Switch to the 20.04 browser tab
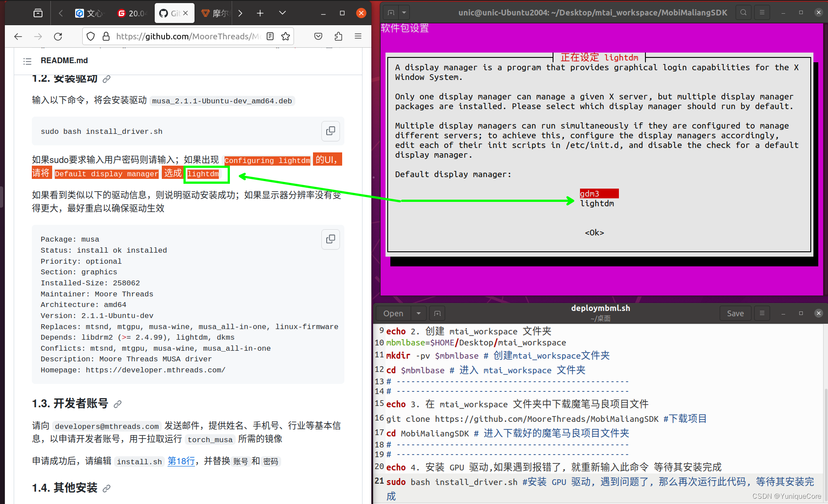Screen dimensions: 828x504 click(x=131, y=13)
